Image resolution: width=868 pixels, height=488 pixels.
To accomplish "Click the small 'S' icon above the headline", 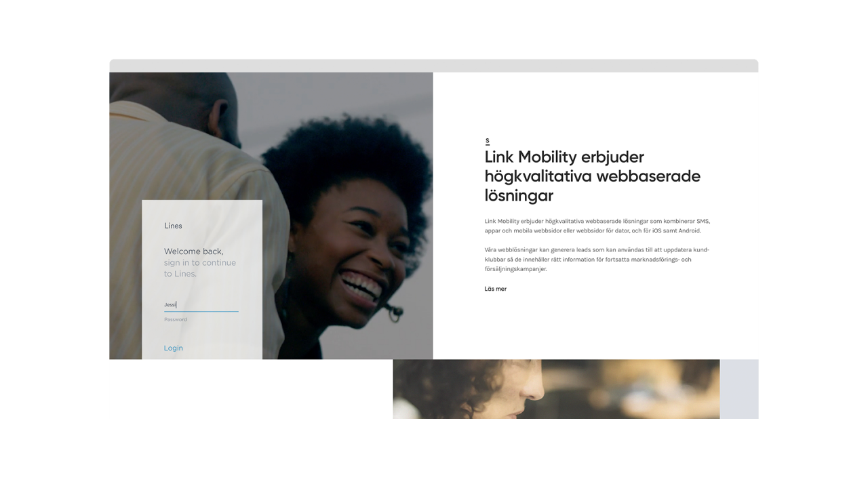I will pos(487,141).
